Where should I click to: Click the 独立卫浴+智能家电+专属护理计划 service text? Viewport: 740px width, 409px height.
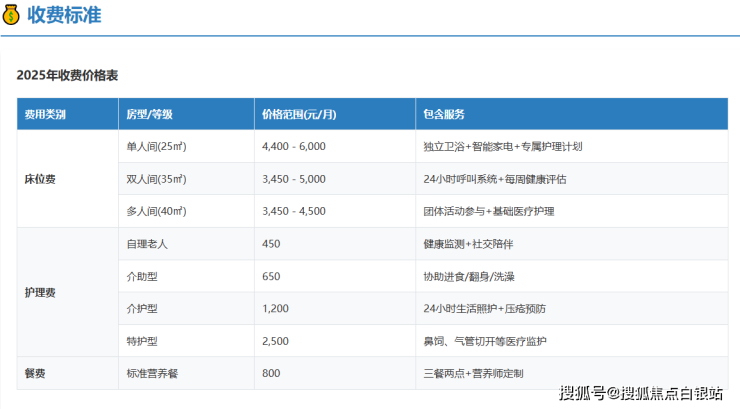click(x=502, y=146)
